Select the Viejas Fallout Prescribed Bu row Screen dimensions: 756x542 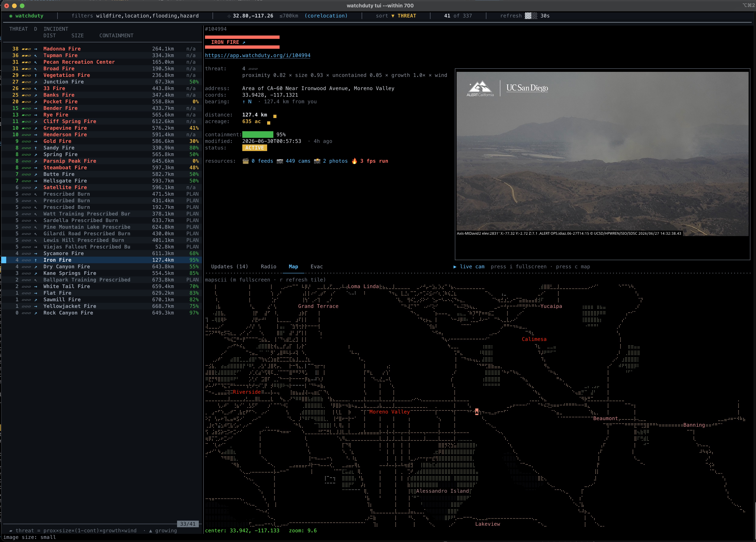[x=102, y=247]
